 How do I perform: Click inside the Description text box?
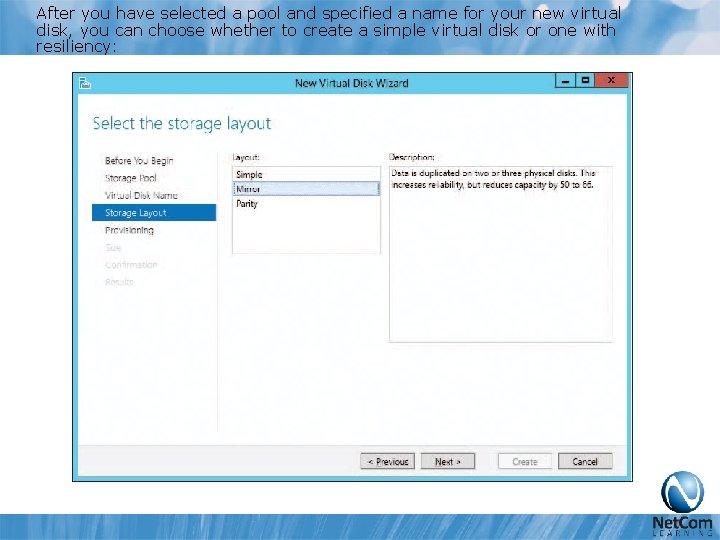501,254
